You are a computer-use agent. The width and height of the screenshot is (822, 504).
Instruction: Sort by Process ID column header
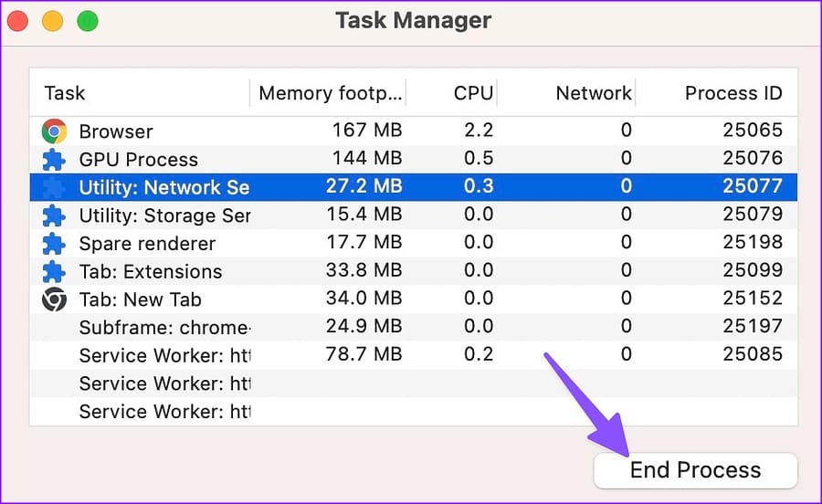coord(733,93)
